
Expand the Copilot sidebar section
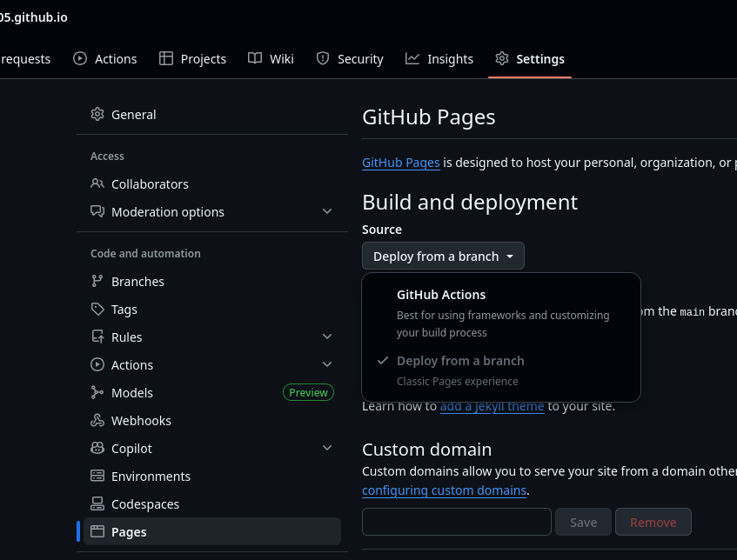click(x=327, y=449)
